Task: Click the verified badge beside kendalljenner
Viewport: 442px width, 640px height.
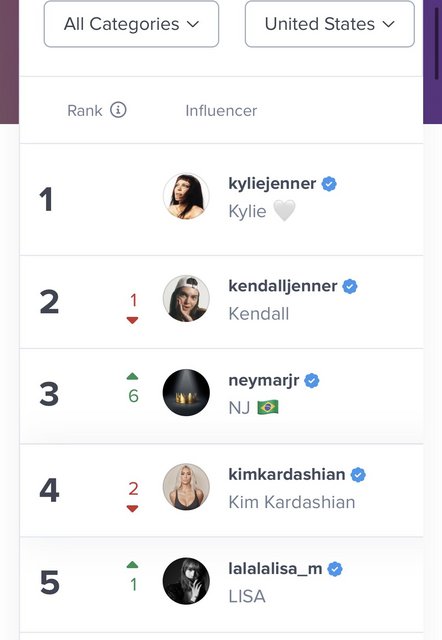Action: point(350,287)
